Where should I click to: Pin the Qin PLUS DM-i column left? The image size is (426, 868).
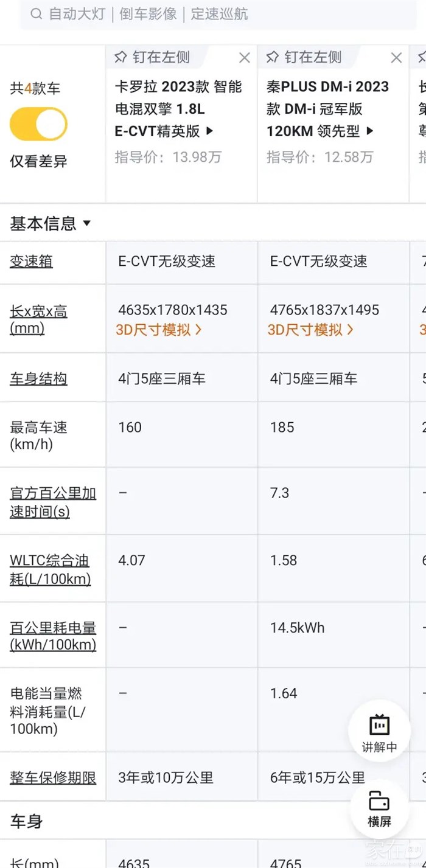coord(304,58)
